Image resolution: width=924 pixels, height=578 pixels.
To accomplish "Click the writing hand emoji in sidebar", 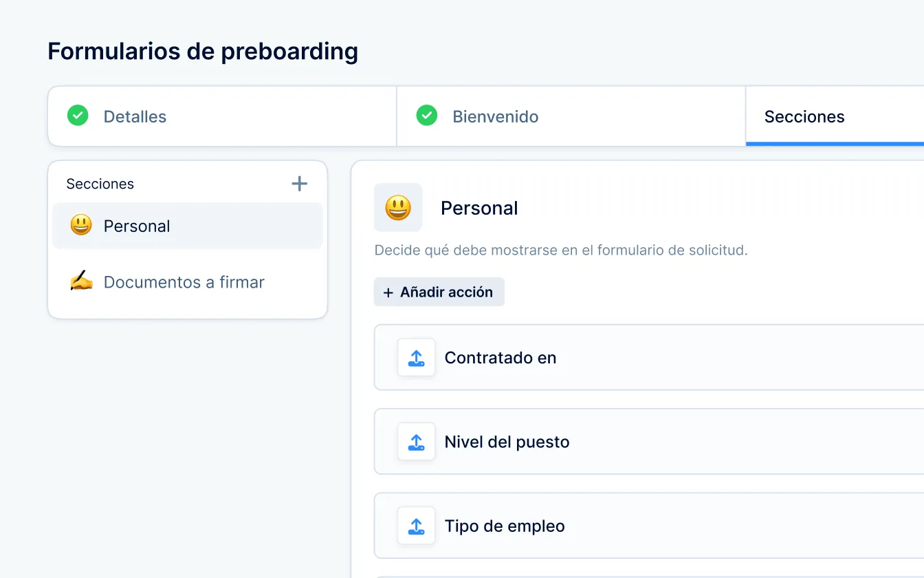I will [x=81, y=281].
